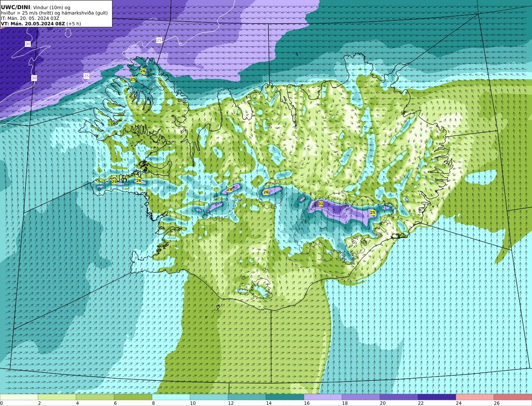Click legend tick label "6"
532x406 pixels.
(x=116, y=403)
